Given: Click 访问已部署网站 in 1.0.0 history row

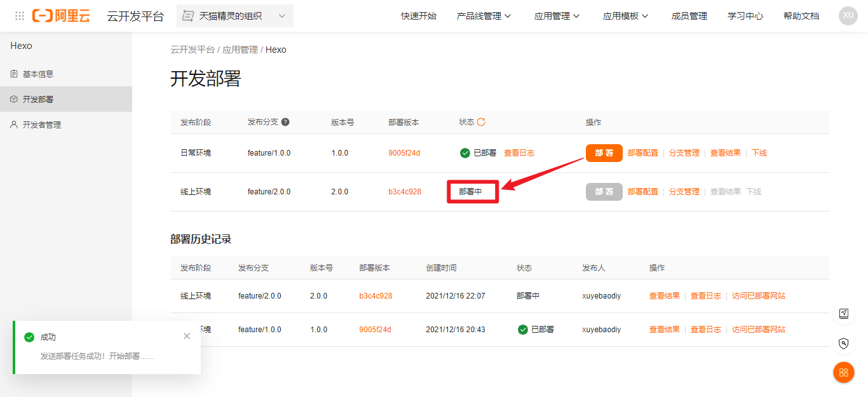Looking at the screenshot, I should [759, 330].
